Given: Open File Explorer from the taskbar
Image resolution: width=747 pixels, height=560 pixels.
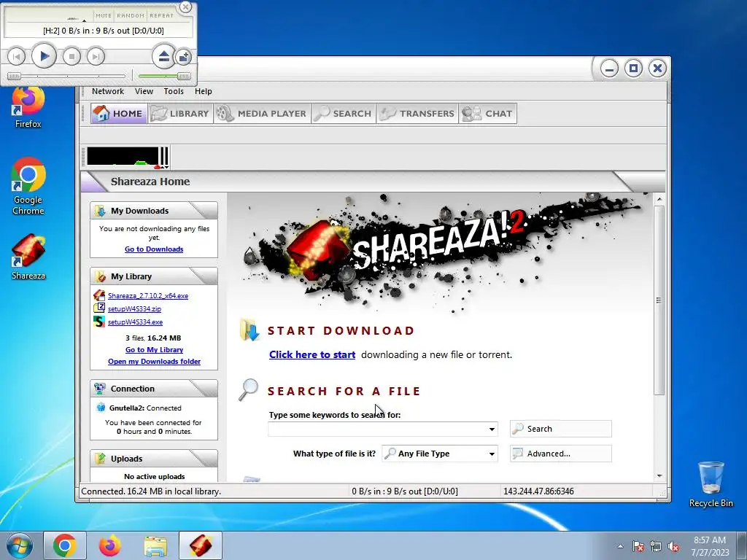Looking at the screenshot, I should (155, 545).
